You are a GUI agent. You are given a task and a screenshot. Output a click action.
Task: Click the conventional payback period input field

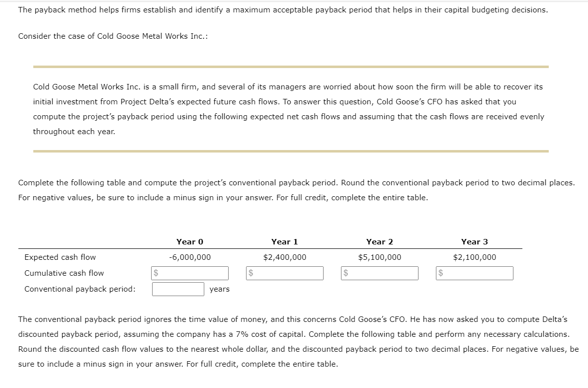pyautogui.click(x=177, y=289)
